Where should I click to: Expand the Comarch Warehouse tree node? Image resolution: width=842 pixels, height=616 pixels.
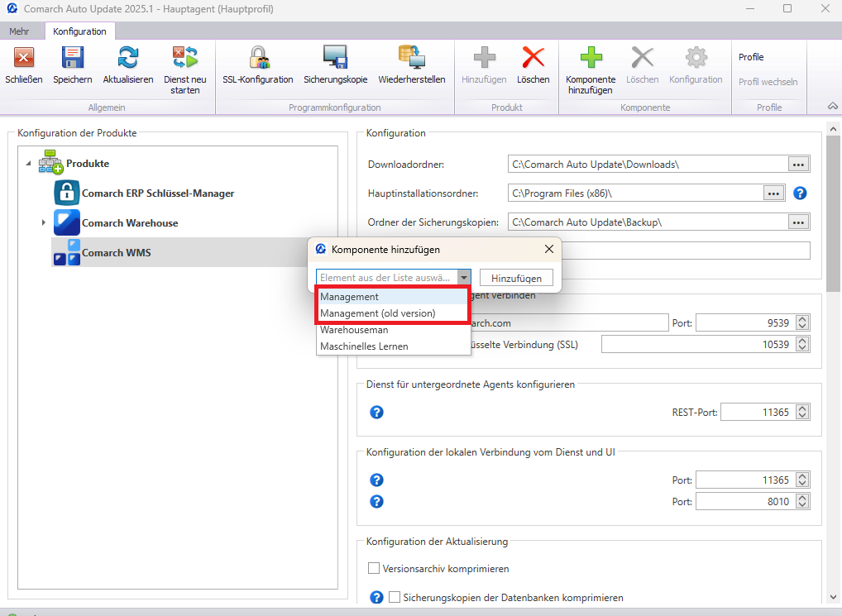pos(44,222)
